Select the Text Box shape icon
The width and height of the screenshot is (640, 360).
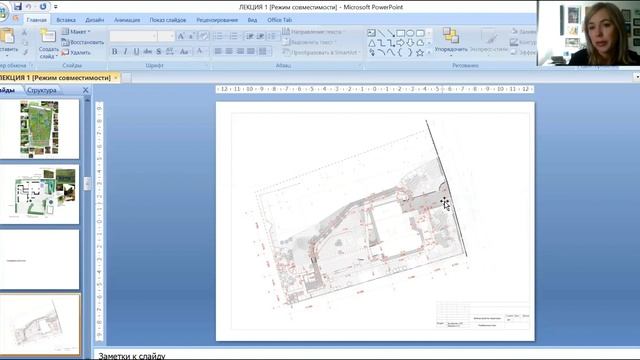(371, 33)
